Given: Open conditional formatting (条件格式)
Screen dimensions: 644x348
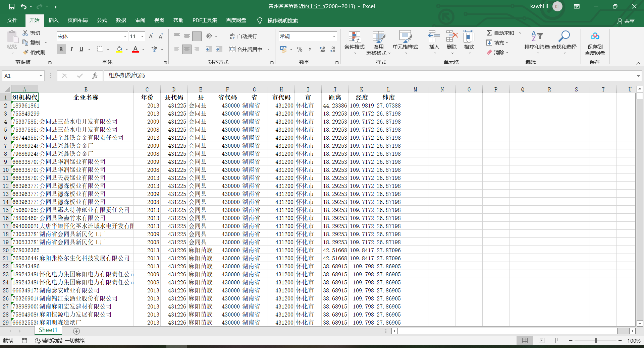Looking at the screenshot, I should click(x=354, y=38).
